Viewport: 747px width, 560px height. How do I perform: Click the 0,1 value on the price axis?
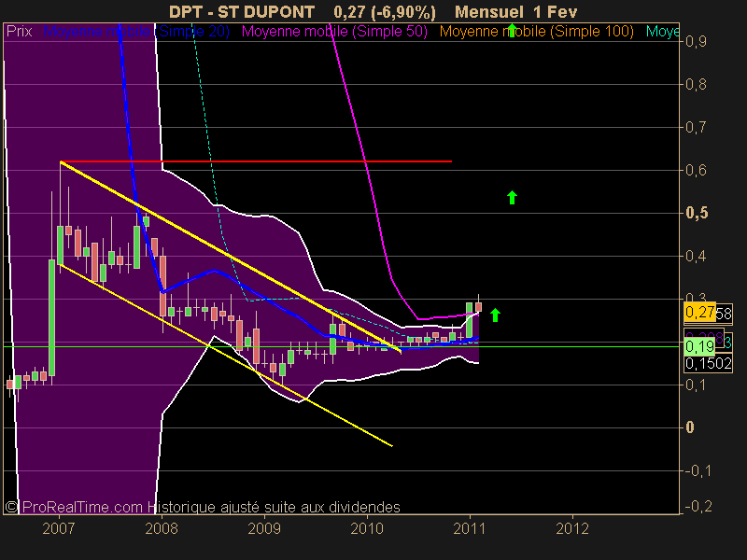pyautogui.click(x=696, y=385)
